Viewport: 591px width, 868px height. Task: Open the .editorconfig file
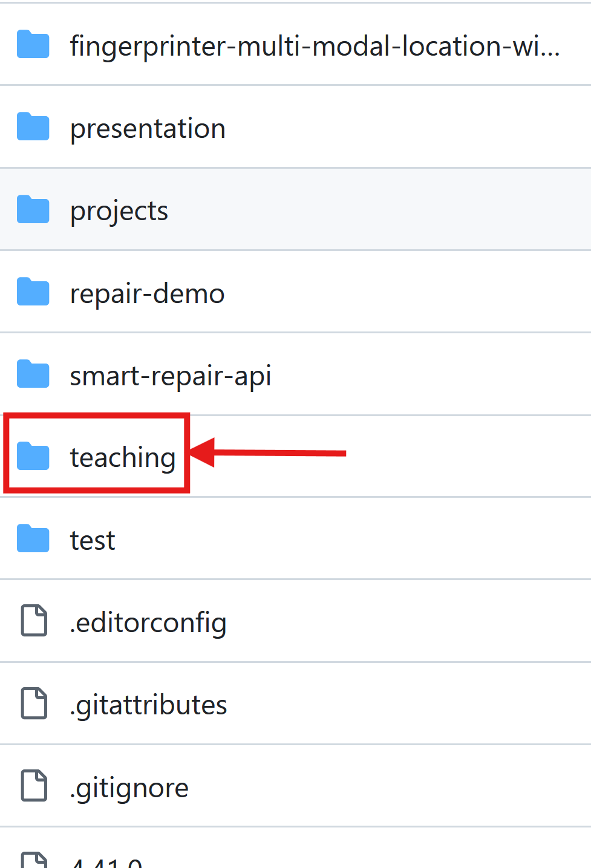(148, 621)
